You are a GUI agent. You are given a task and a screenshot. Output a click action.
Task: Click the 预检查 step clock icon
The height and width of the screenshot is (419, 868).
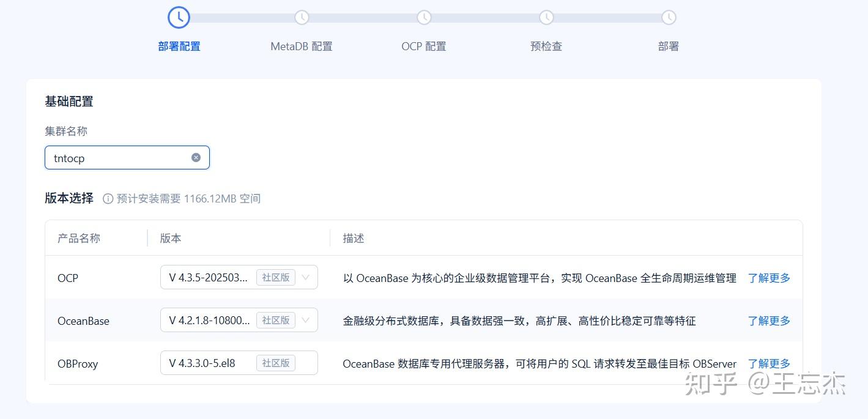[546, 18]
